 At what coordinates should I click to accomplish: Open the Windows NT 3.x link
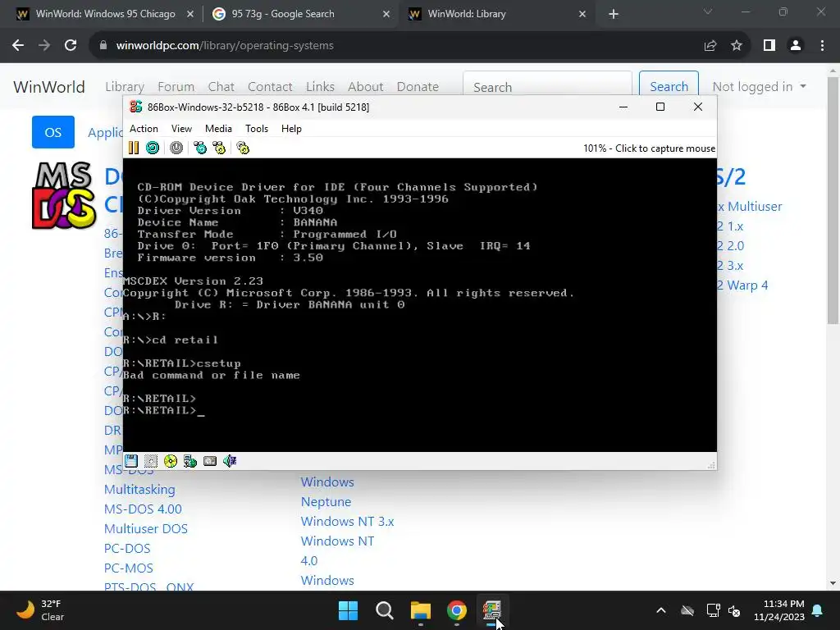(x=347, y=521)
